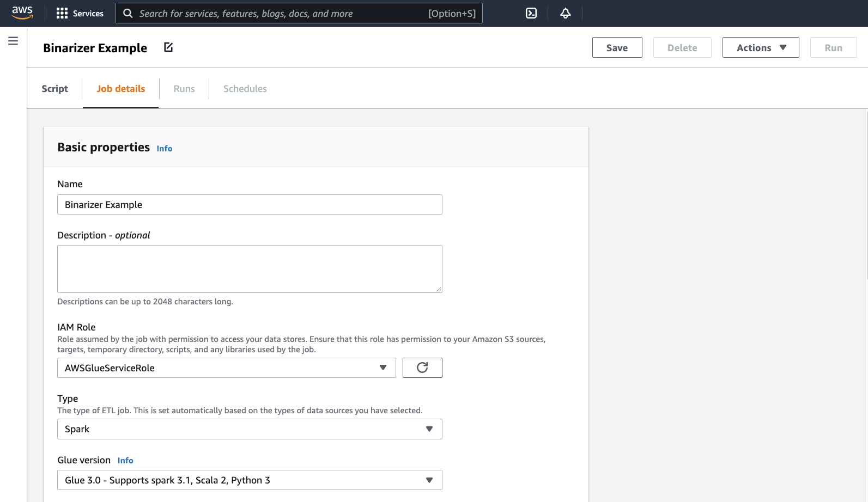Switch to the Script tab
The image size is (868, 502).
pos(55,89)
